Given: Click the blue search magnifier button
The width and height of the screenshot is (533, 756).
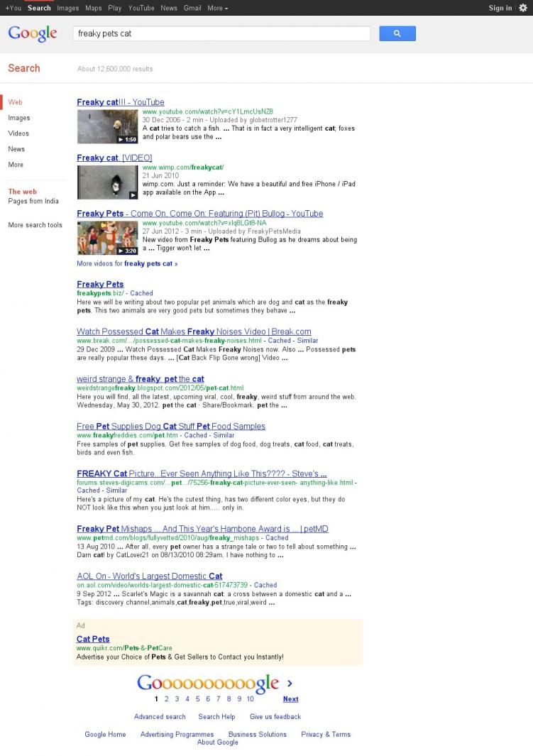Looking at the screenshot, I should [397, 33].
